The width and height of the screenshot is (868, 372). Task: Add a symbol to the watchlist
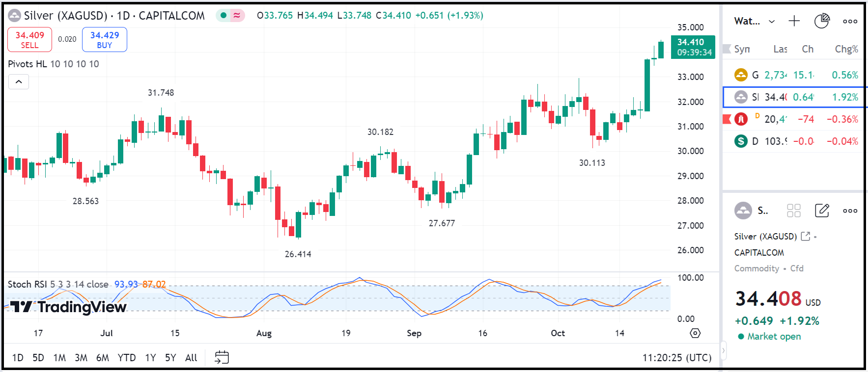coord(794,21)
